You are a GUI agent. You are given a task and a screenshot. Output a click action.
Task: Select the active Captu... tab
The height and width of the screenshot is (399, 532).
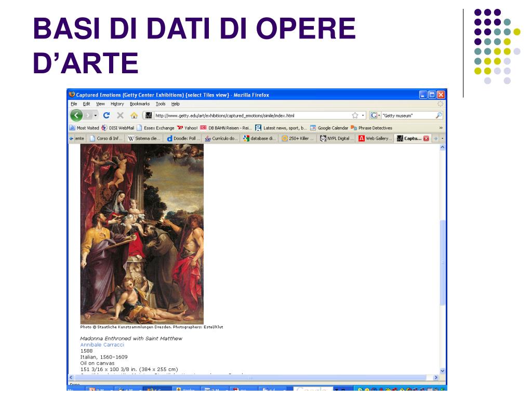click(x=409, y=138)
